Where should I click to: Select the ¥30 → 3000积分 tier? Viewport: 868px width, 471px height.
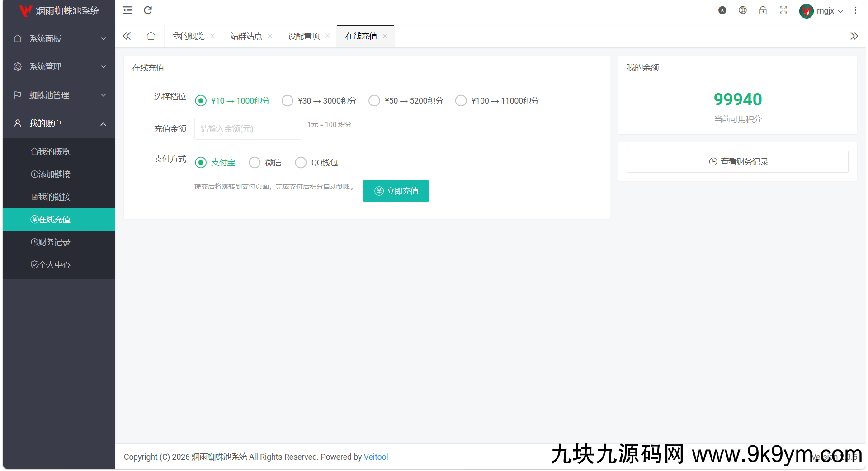point(319,101)
